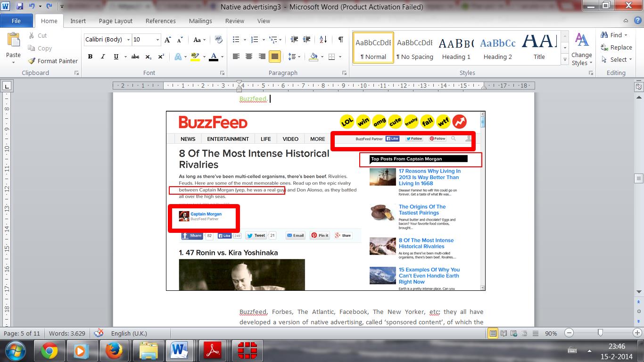The height and width of the screenshot is (362, 644).
Task: Switch to Review tab
Action: pos(234,21)
